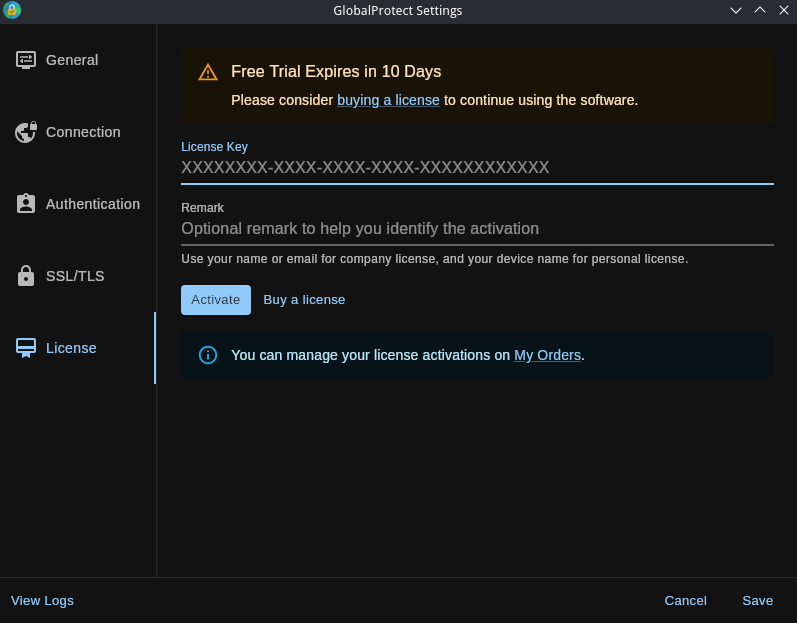Viewport: 797px width, 623px height.
Task: Follow the "buying a license" link
Action: tap(388, 100)
